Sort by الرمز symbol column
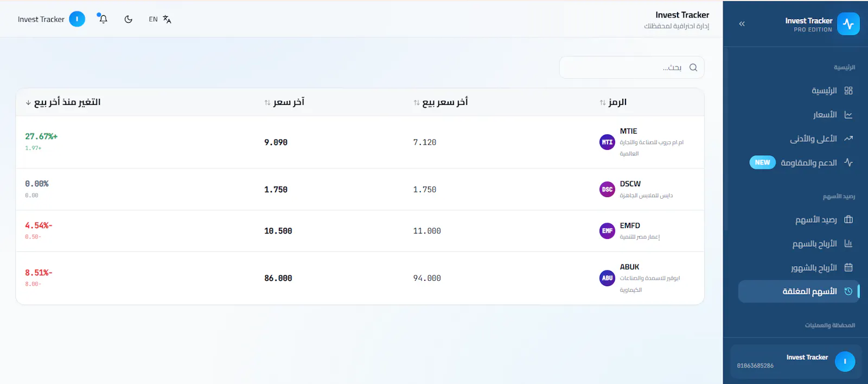Screen dimensions: 868x384 point(613,102)
